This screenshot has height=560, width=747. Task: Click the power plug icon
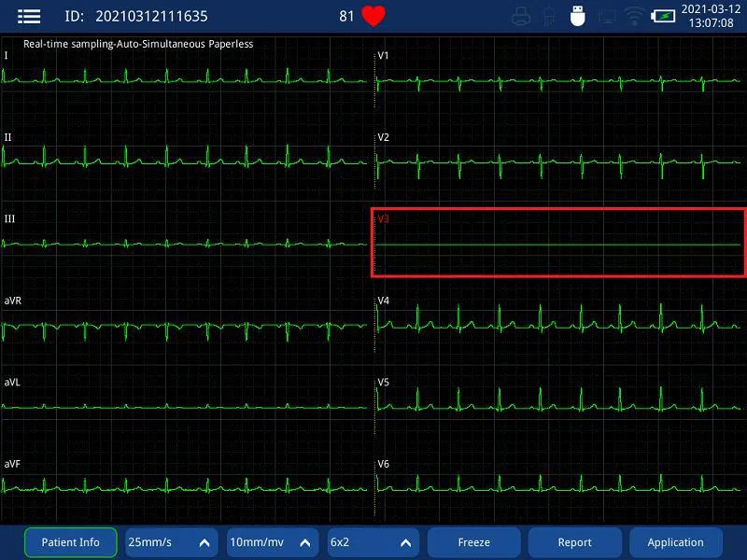549,17
